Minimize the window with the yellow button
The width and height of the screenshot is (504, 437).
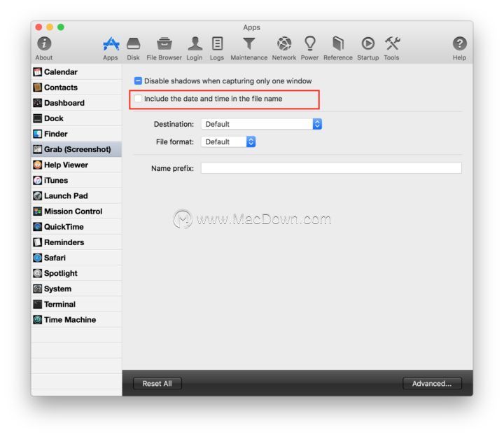click(50, 27)
